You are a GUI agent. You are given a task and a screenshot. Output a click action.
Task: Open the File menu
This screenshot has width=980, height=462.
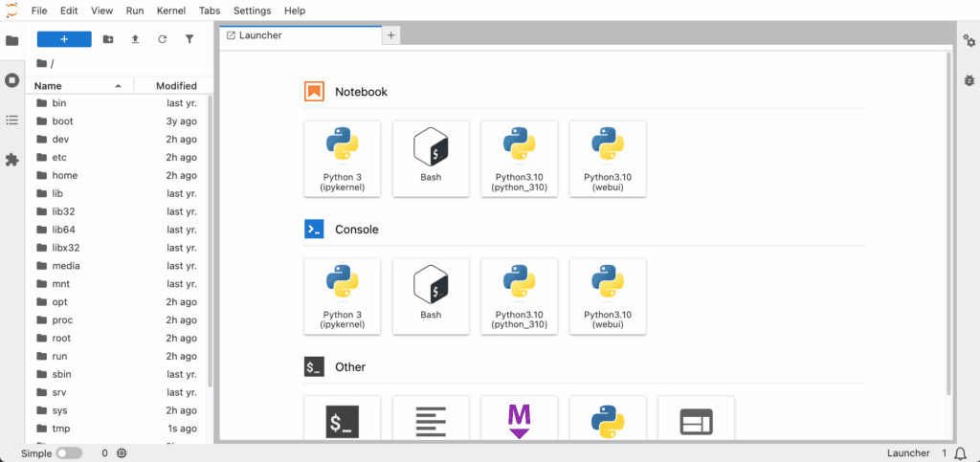tap(38, 11)
